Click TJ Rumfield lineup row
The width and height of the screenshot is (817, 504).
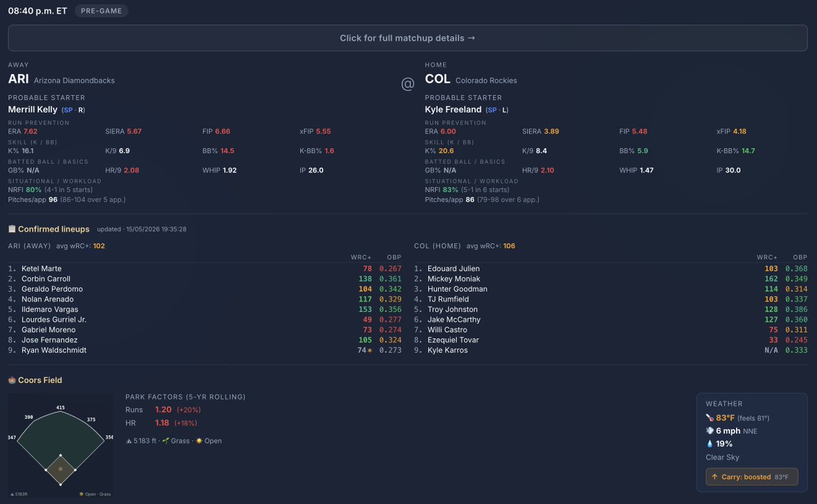[x=611, y=299]
